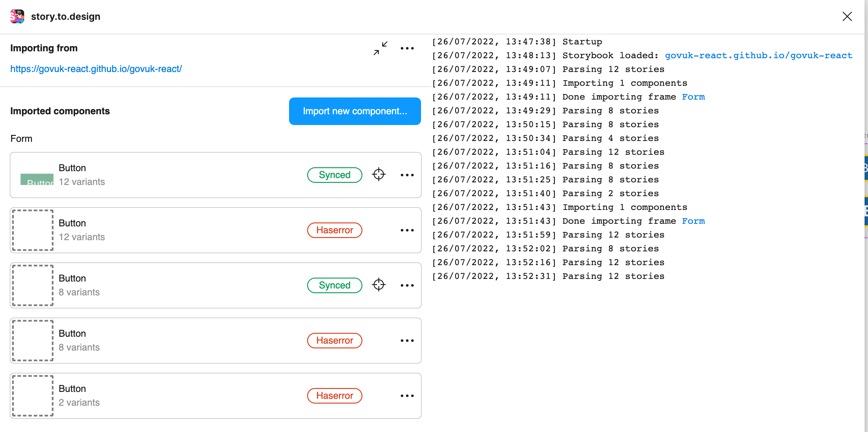Click the 13:49:11 Importing 1 components log line
This screenshot has width=868, height=432.
pos(560,83)
